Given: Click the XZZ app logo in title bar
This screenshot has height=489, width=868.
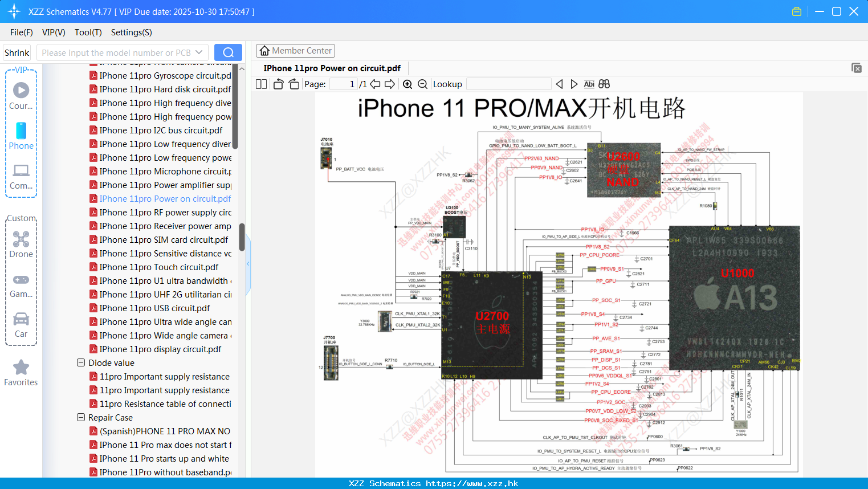Looking at the screenshot, I should 14,11.
